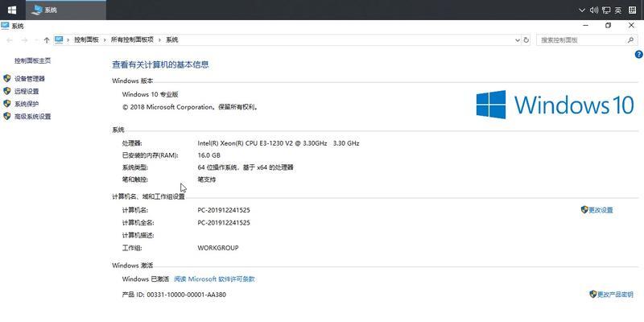Open 阅读 Microsoft 软件许可条款 link

pyautogui.click(x=214, y=279)
